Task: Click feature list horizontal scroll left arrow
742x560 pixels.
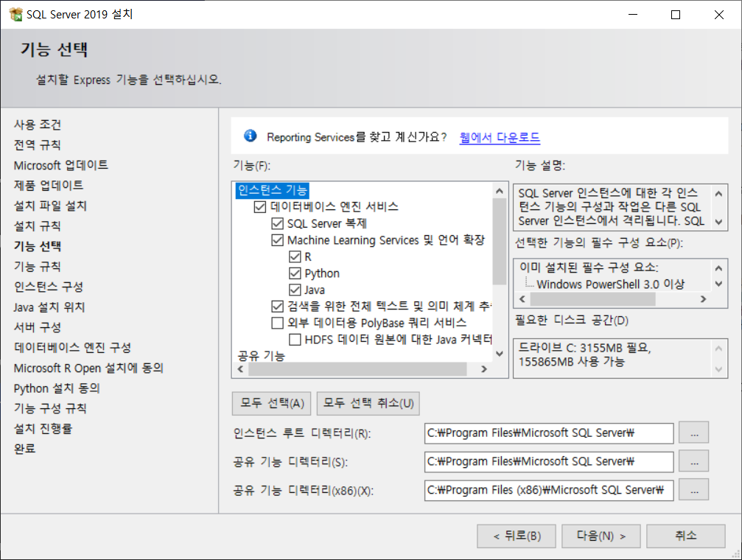Action: click(x=241, y=369)
